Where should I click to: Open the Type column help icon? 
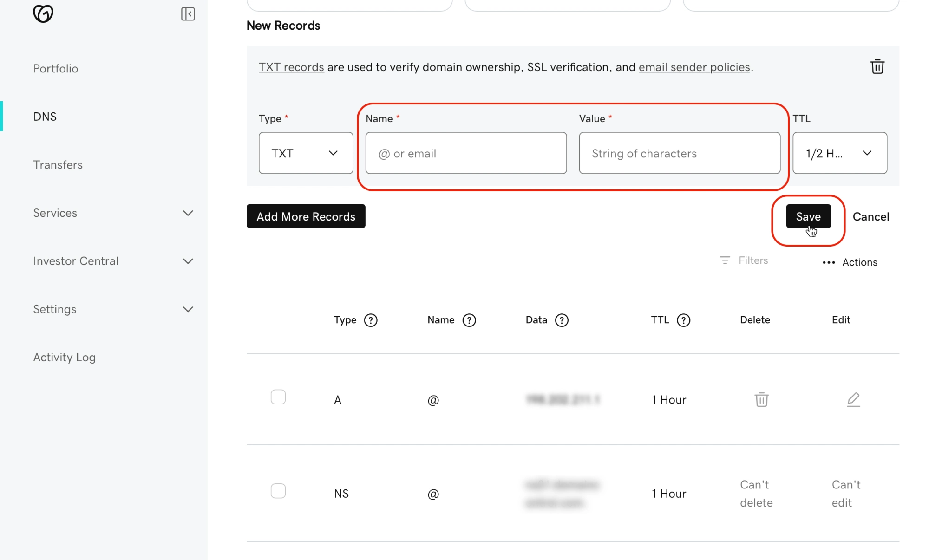(371, 320)
